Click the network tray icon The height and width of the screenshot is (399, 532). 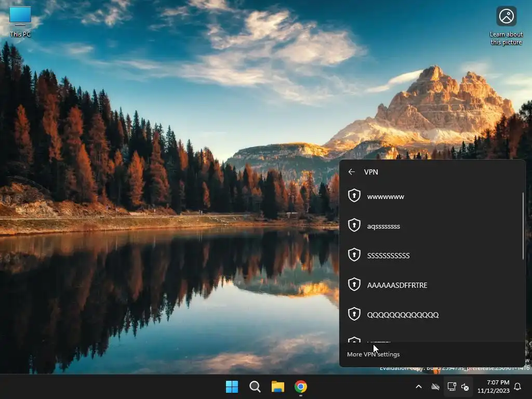451,387
